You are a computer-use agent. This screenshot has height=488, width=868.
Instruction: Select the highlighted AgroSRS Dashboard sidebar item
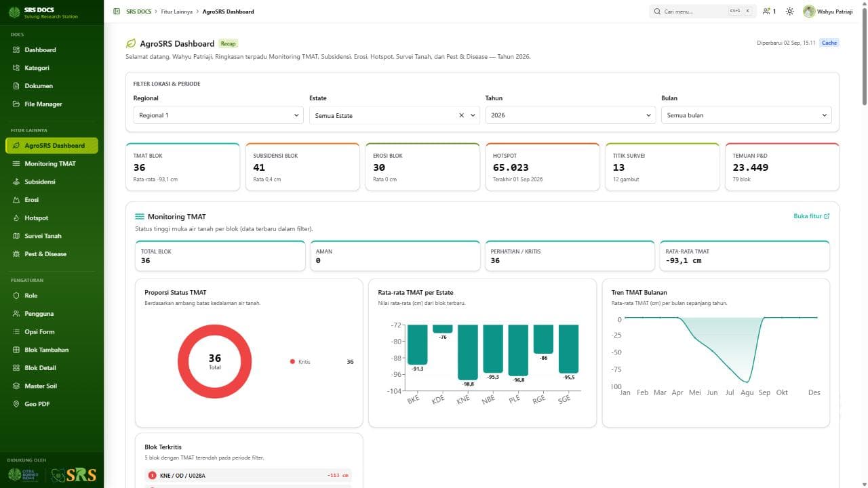coord(52,146)
